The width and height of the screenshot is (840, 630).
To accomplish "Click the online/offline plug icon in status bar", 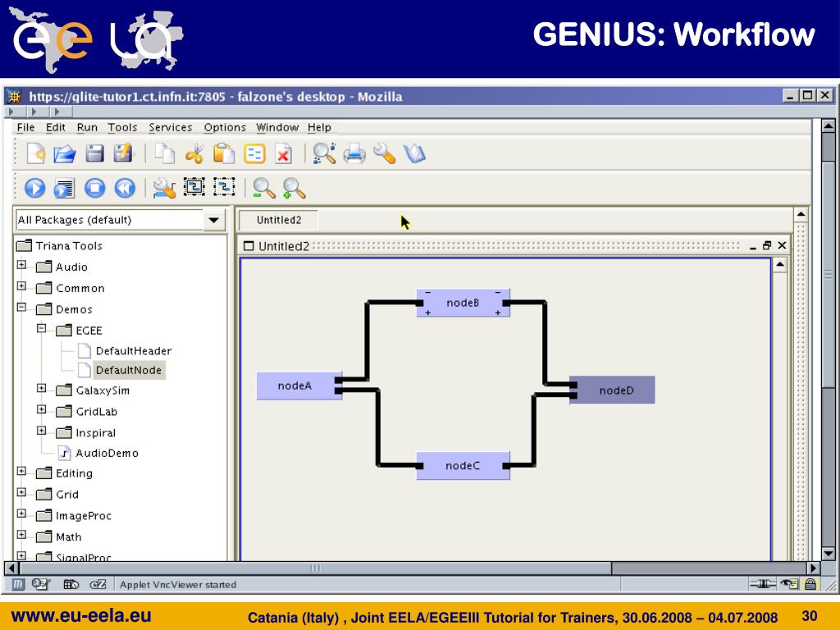I will [763, 584].
